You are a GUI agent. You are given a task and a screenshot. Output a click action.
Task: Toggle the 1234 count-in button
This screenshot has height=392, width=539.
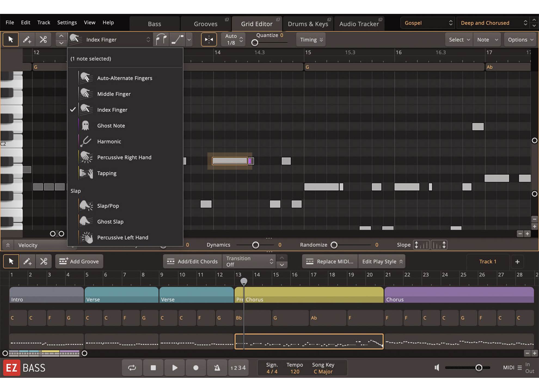[238, 368]
